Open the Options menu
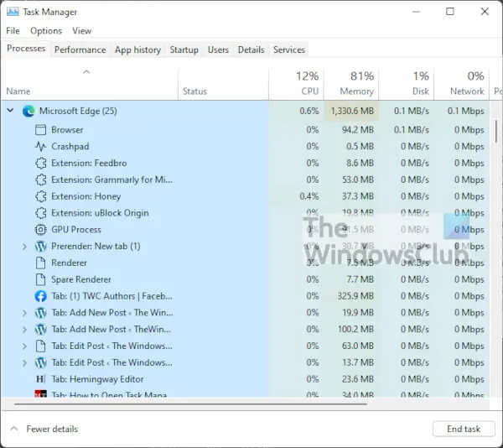 pos(46,31)
